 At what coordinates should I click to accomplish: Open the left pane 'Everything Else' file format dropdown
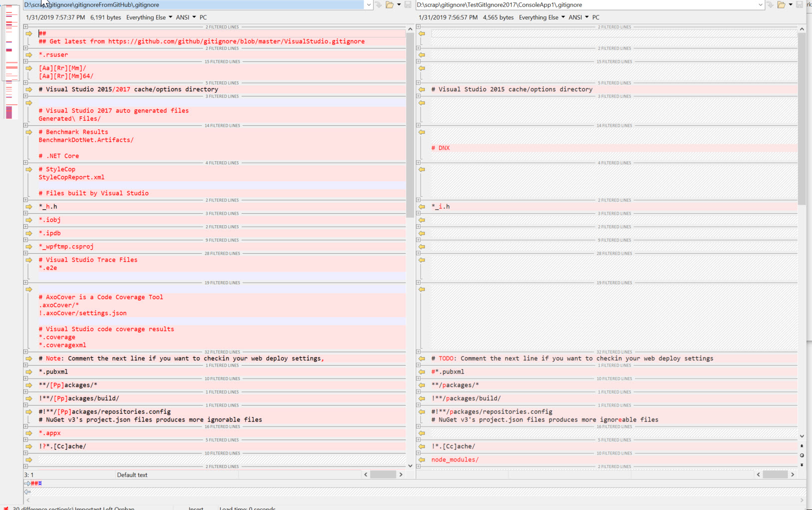pos(149,17)
